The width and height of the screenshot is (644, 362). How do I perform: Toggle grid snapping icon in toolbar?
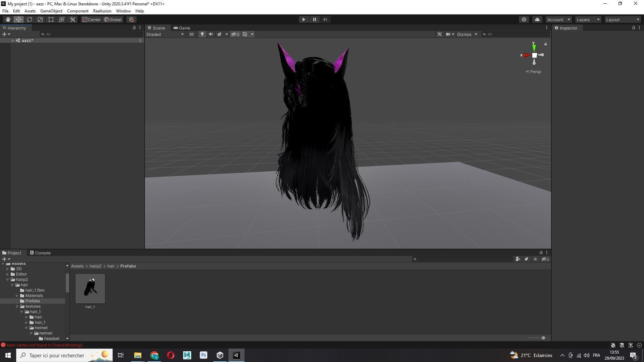[131, 19]
